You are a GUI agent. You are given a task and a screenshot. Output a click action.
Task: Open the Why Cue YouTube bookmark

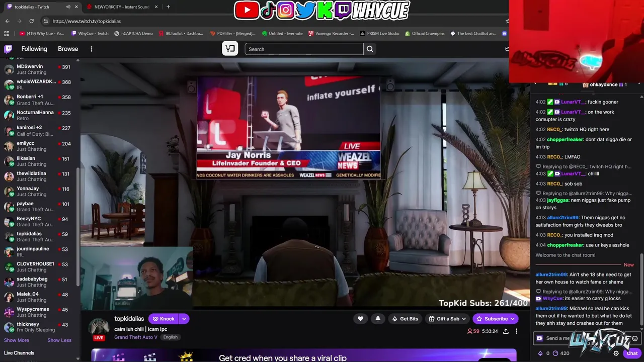42,33
